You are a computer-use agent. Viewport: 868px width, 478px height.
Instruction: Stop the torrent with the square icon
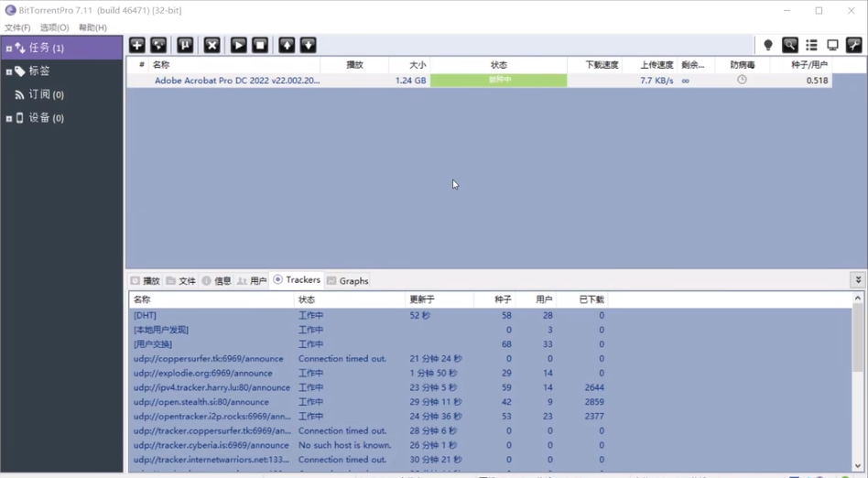click(x=260, y=45)
